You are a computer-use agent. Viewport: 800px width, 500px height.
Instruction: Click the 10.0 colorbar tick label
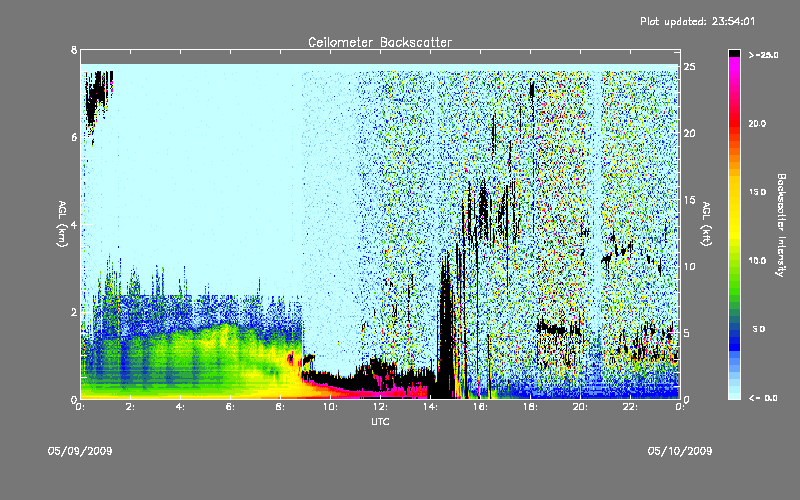757,261
